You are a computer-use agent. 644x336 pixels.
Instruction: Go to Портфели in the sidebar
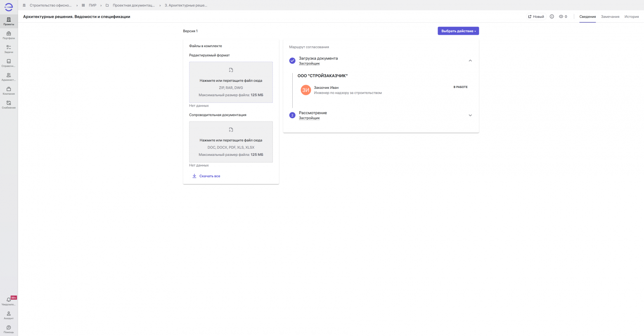coord(9,35)
